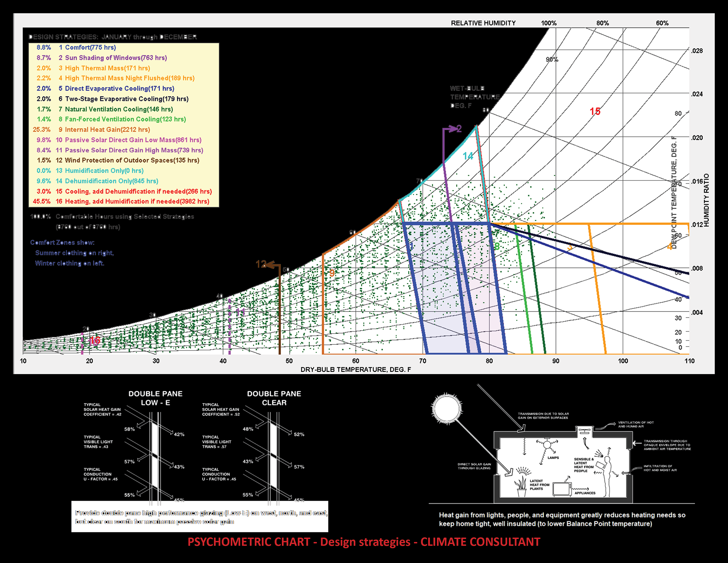Image resolution: width=728 pixels, height=563 pixels.
Task: Click the rooftop ventilation fan icon
Action: point(584,431)
